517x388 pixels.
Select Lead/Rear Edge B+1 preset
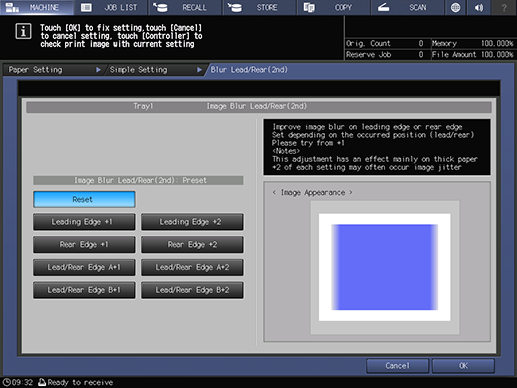(x=84, y=290)
